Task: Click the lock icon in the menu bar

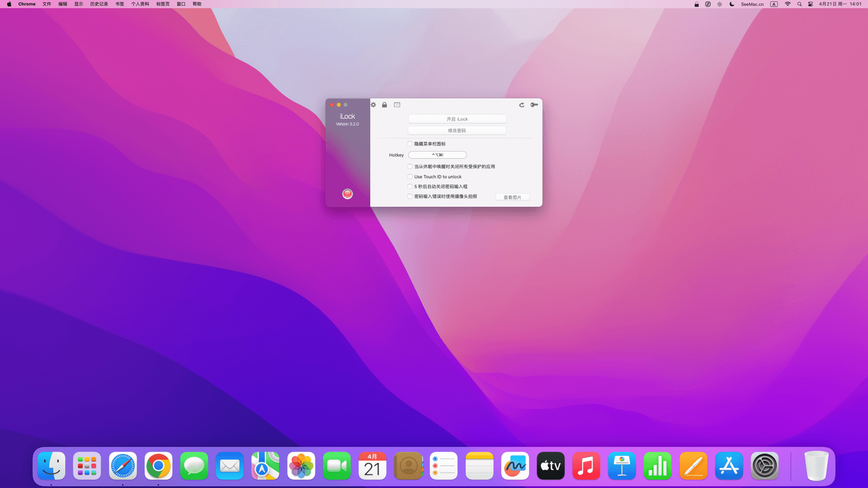Action: (x=697, y=4)
